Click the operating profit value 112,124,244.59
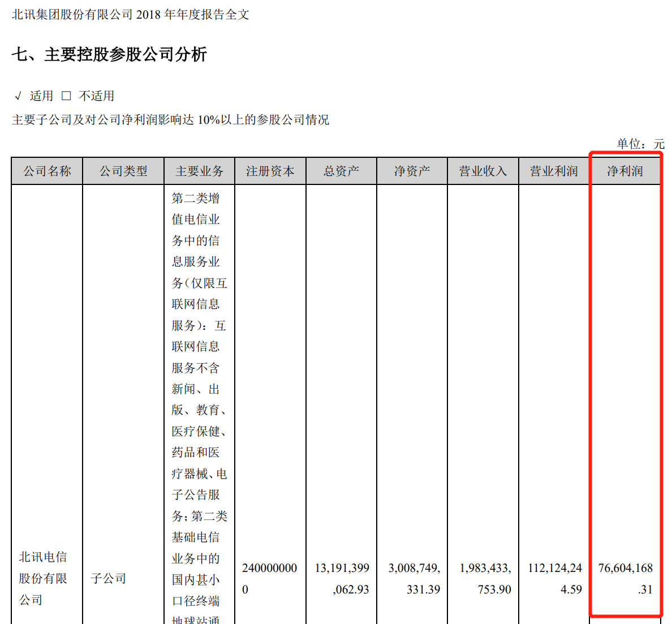 [555, 579]
